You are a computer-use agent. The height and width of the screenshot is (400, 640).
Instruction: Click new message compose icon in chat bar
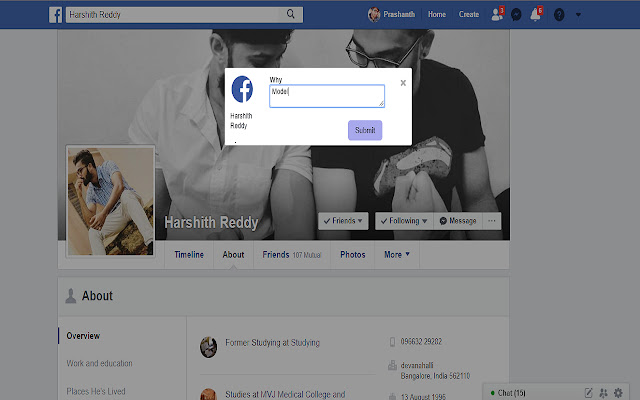pos(589,392)
